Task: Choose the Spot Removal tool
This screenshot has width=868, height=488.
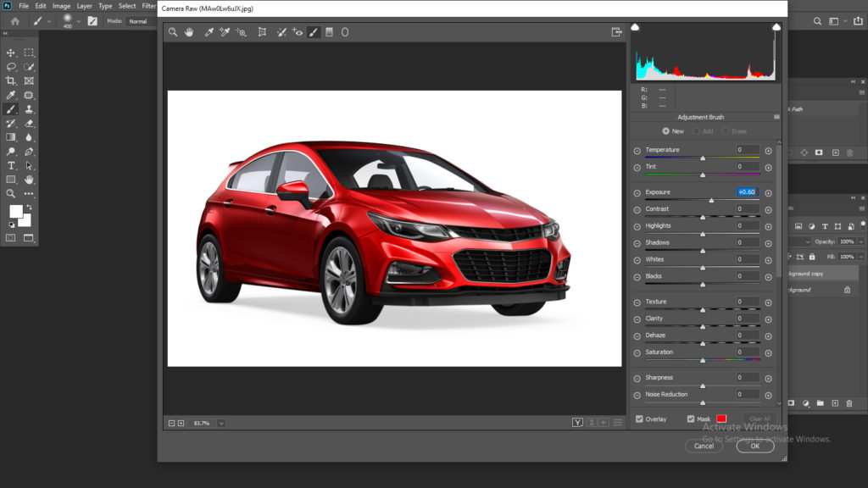Action: [x=281, y=32]
